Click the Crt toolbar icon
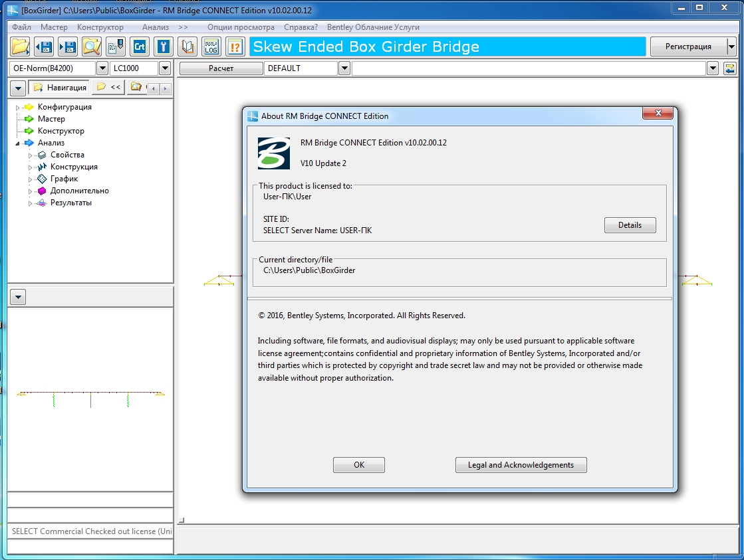744x560 pixels. coord(140,47)
